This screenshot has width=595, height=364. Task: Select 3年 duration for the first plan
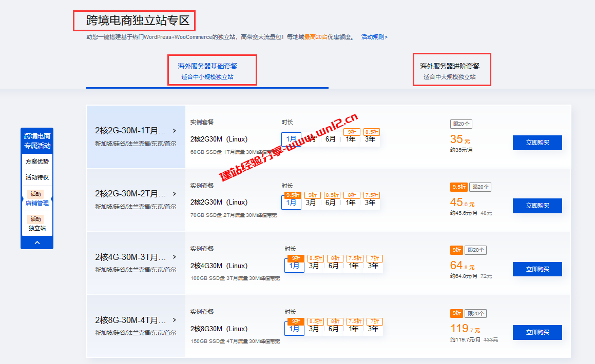(372, 138)
